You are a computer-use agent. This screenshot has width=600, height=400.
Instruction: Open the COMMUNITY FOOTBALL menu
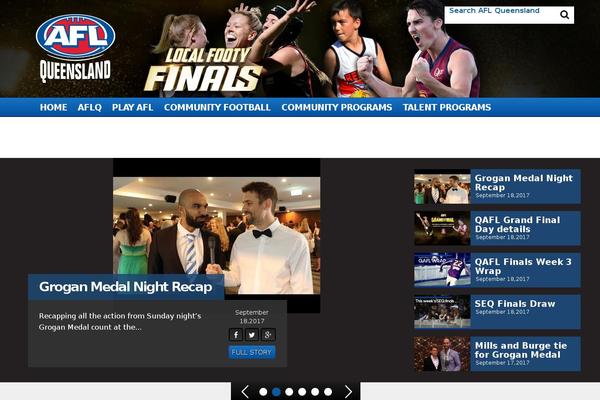pyautogui.click(x=217, y=108)
